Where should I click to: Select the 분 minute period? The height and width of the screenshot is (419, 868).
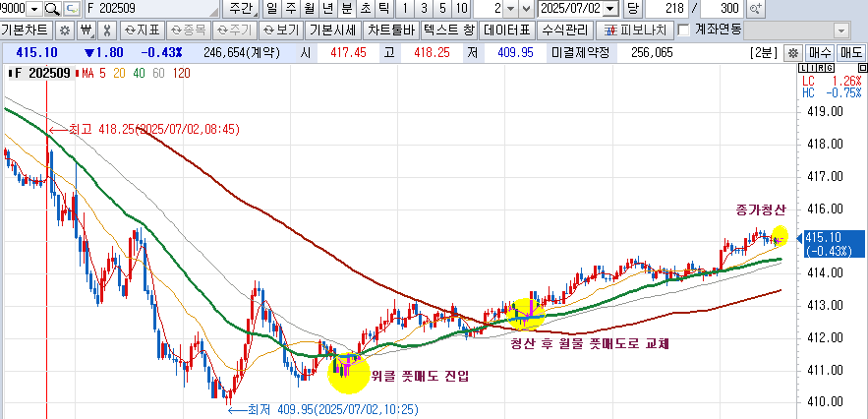[346, 8]
